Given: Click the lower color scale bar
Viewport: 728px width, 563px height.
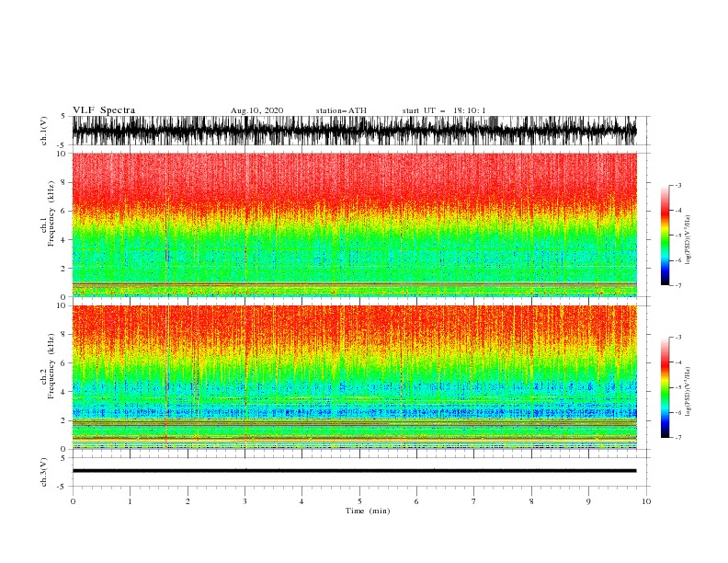Looking at the screenshot, I should pos(665,387).
